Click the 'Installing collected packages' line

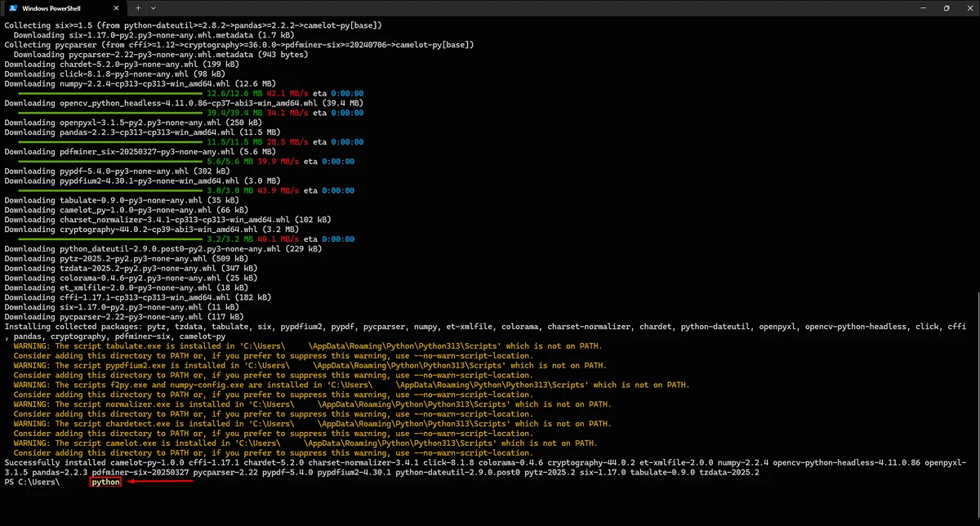[x=483, y=332]
